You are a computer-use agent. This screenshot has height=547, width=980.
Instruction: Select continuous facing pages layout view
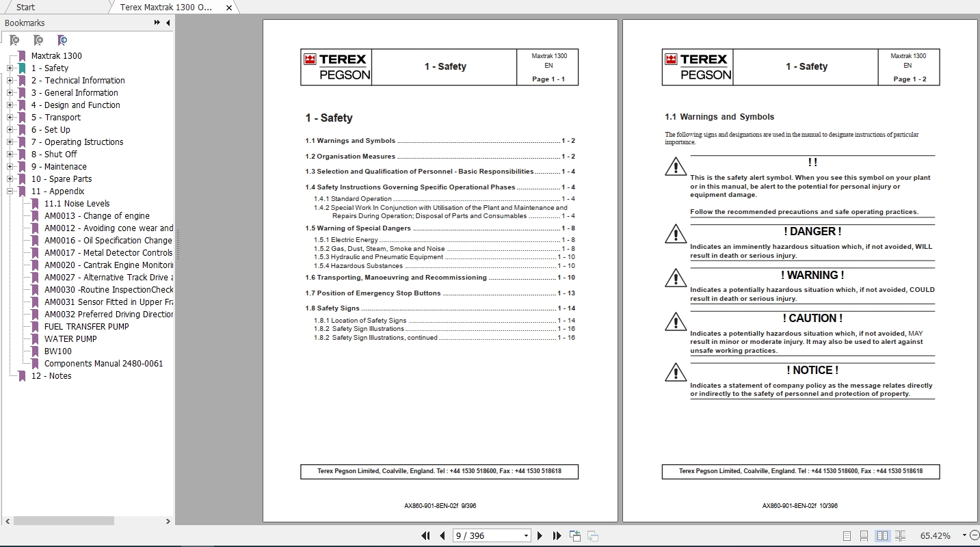pyautogui.click(x=900, y=536)
